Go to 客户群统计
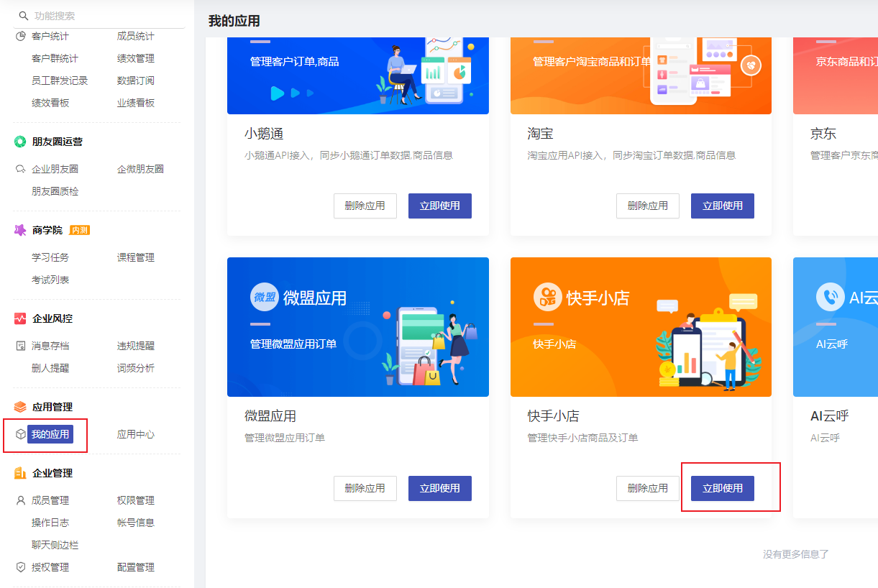The height and width of the screenshot is (588, 878). pos(55,58)
